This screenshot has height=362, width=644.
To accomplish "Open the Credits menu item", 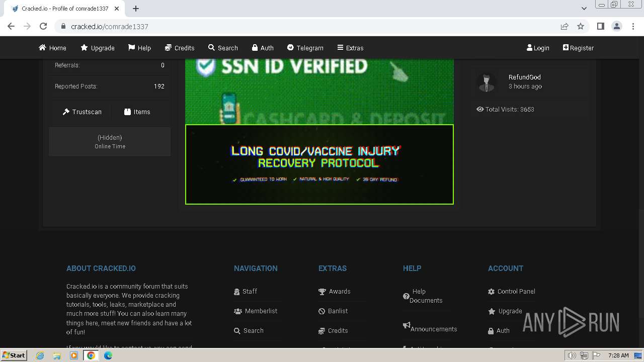I will (x=180, y=48).
